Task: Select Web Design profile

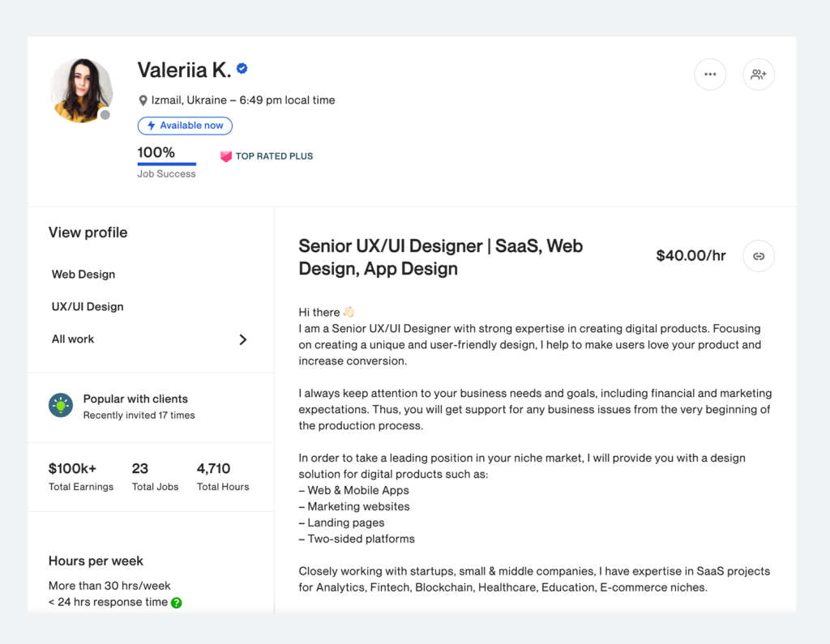Action: coord(83,275)
